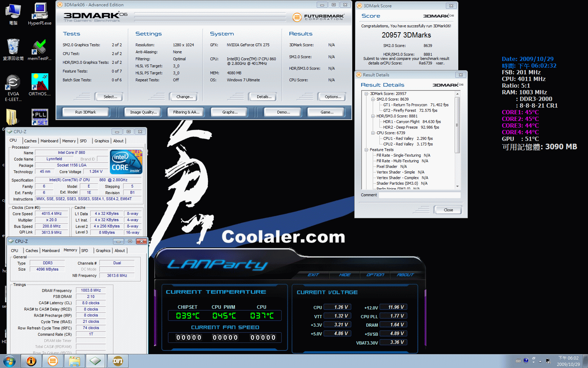Click Change... settings button
The height and width of the screenshot is (368, 588).
pos(184,97)
